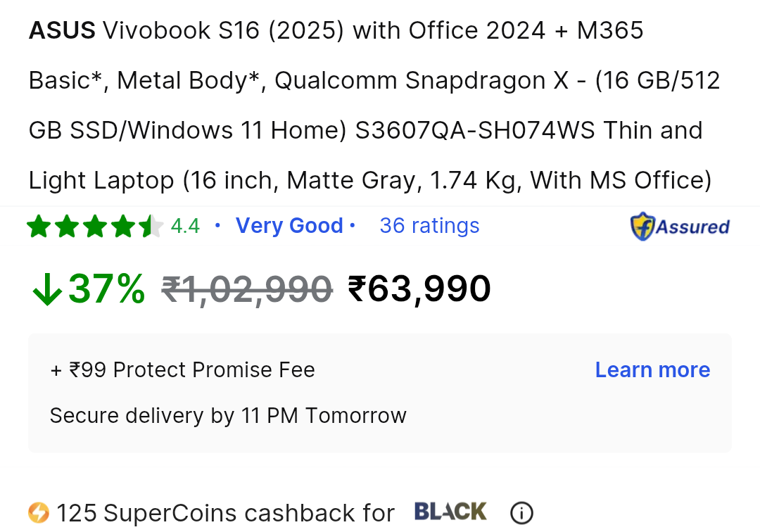Click Secure delivery by 11 PM Tomorrow
This screenshot has width=760, height=532.
228,416
